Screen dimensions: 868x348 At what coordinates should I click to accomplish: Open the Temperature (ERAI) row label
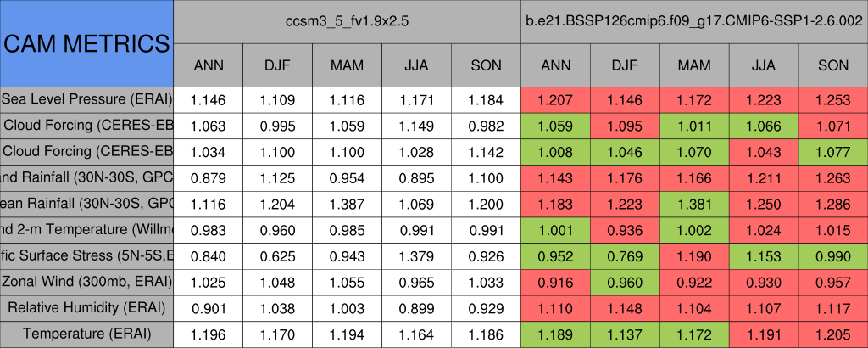pos(86,334)
